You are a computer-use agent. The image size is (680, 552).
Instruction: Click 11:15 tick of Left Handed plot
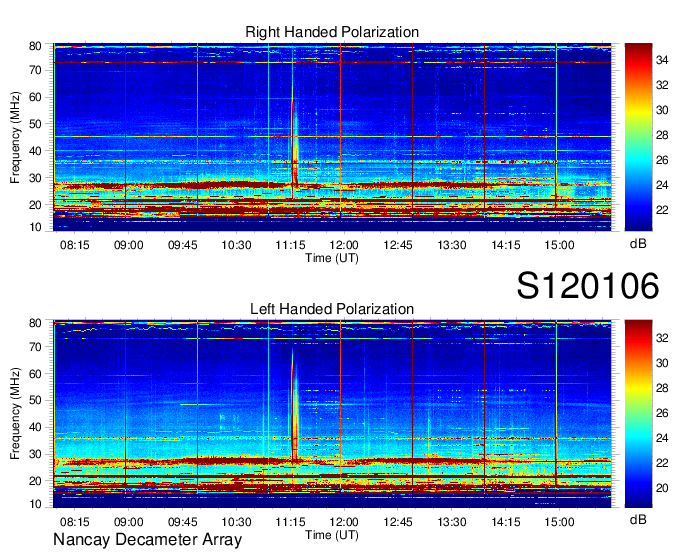click(291, 522)
